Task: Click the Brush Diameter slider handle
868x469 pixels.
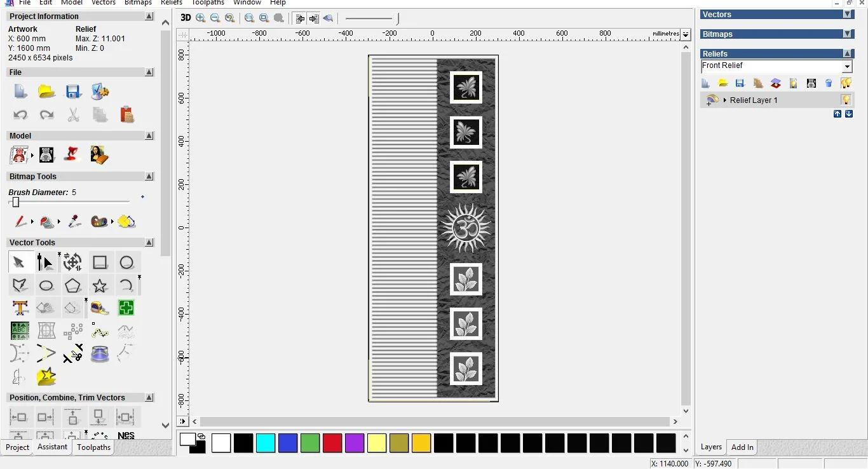Action: [x=16, y=202]
